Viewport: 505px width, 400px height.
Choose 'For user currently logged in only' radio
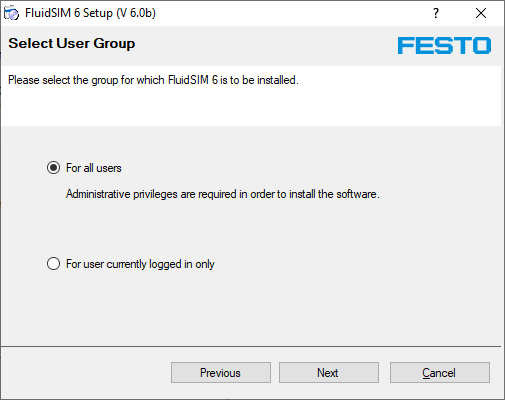pos(53,264)
